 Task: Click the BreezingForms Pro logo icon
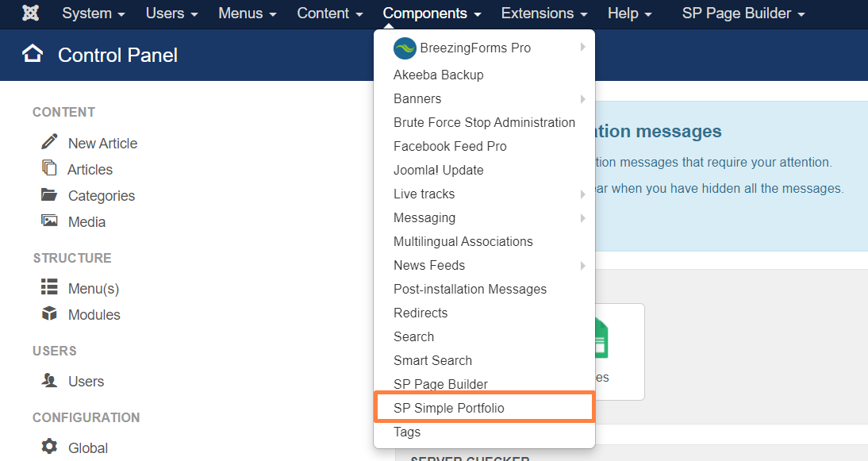[x=405, y=48]
